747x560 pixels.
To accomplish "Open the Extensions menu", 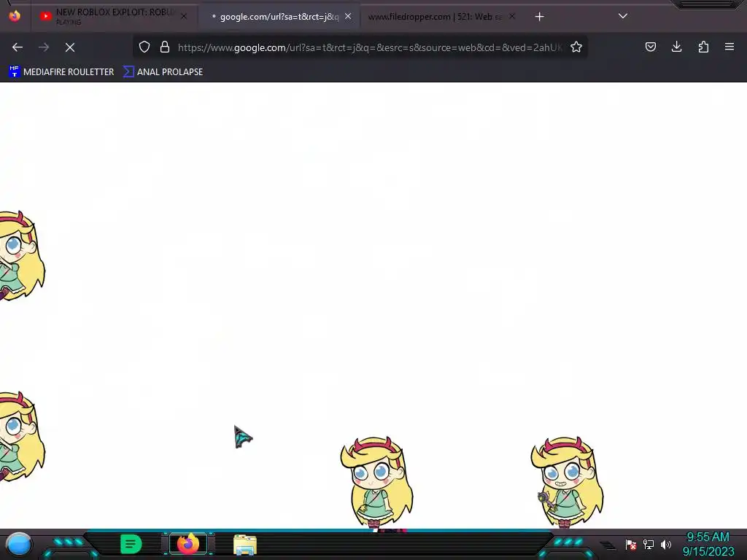I will pos(703,47).
